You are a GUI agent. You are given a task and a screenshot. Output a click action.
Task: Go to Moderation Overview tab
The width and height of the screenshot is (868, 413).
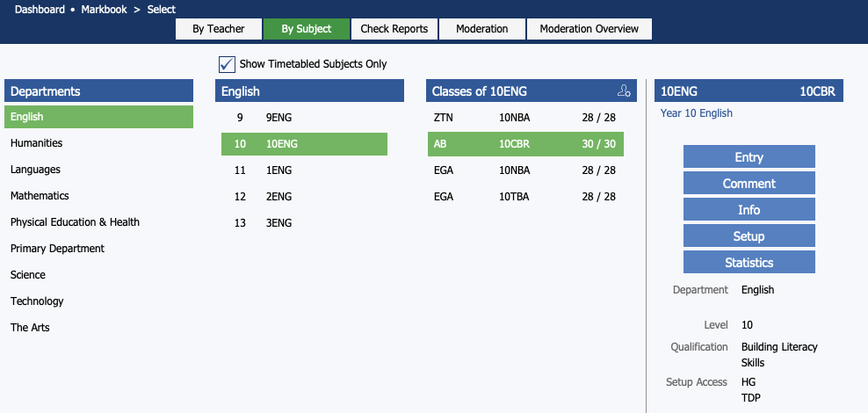(x=589, y=29)
